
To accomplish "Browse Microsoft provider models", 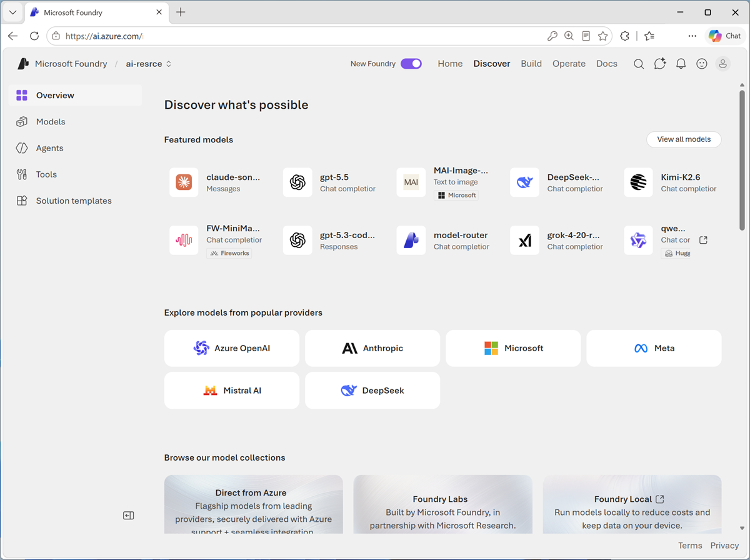I will pyautogui.click(x=513, y=348).
